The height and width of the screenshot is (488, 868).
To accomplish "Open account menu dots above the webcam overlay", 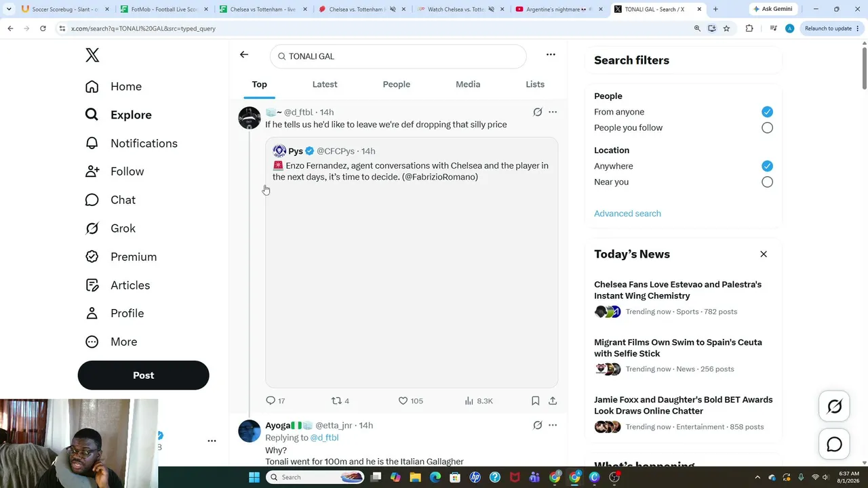I will [x=212, y=441].
